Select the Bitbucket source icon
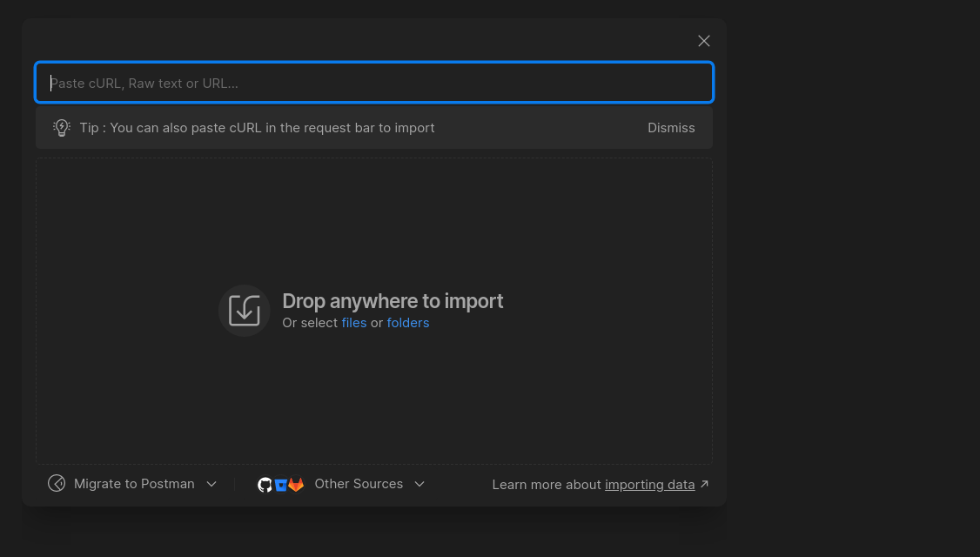 pyautogui.click(x=280, y=485)
